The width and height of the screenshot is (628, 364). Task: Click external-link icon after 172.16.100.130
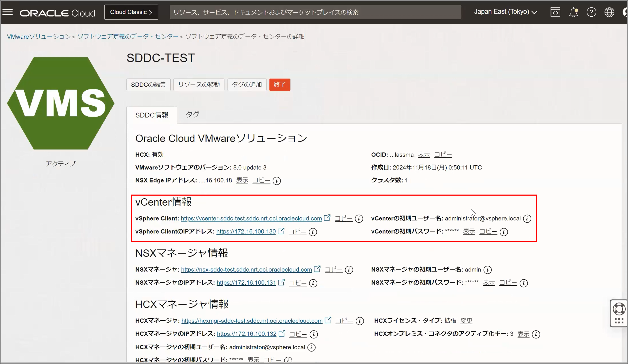point(281,231)
